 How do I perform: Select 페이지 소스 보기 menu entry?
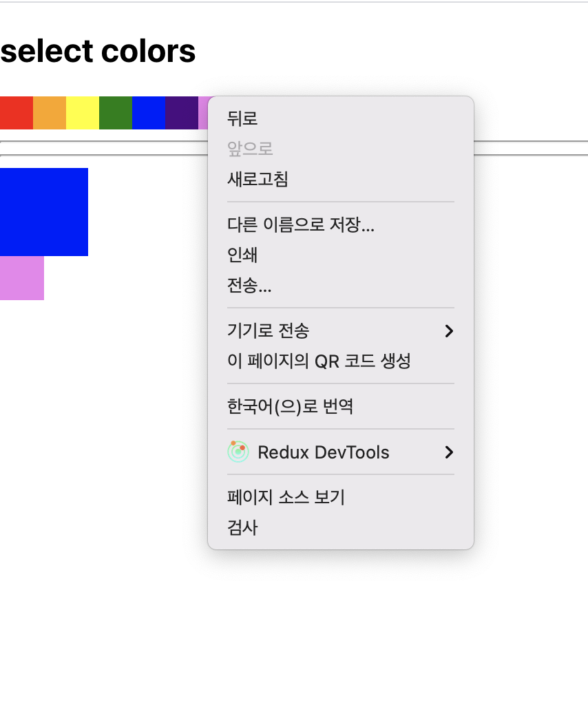coord(340,497)
